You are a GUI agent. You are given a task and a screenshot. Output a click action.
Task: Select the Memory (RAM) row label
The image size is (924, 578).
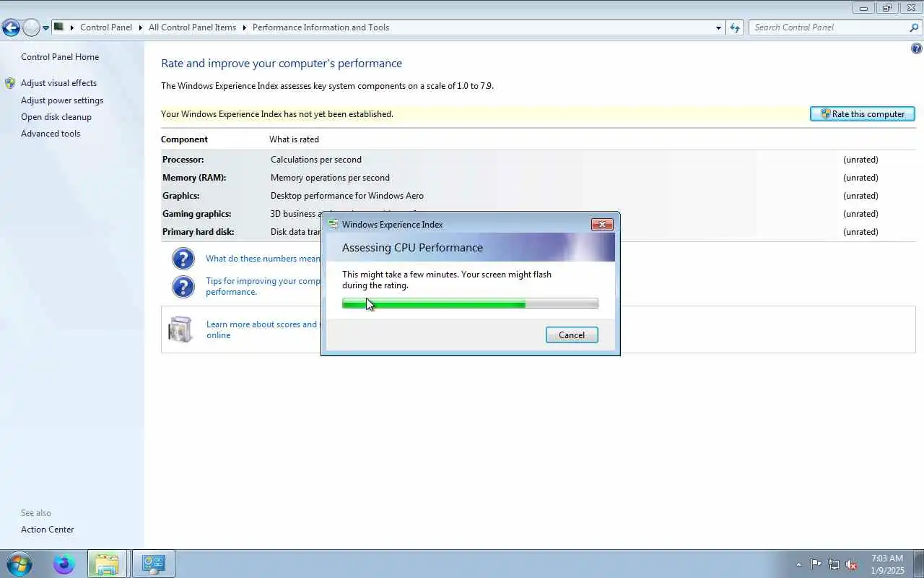pos(194,178)
